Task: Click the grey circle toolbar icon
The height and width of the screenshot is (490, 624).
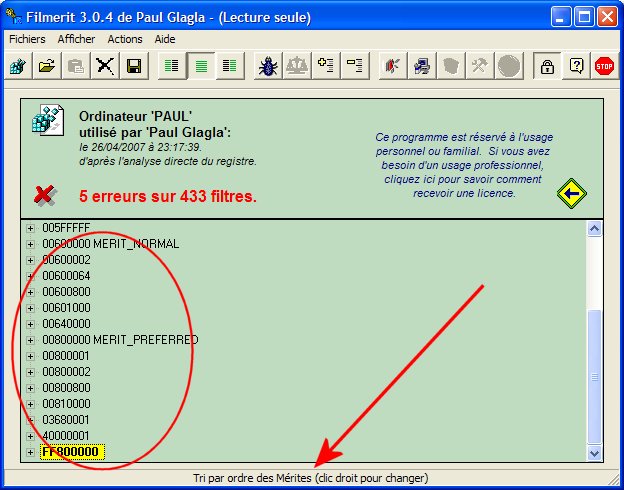Action: pos(509,66)
